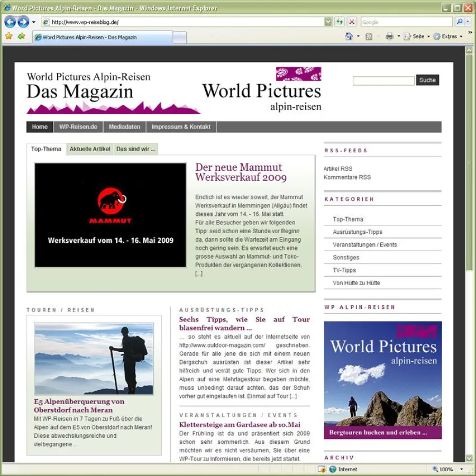Click the Back navigation arrow
This screenshot has height=476, width=476.
(11, 22)
